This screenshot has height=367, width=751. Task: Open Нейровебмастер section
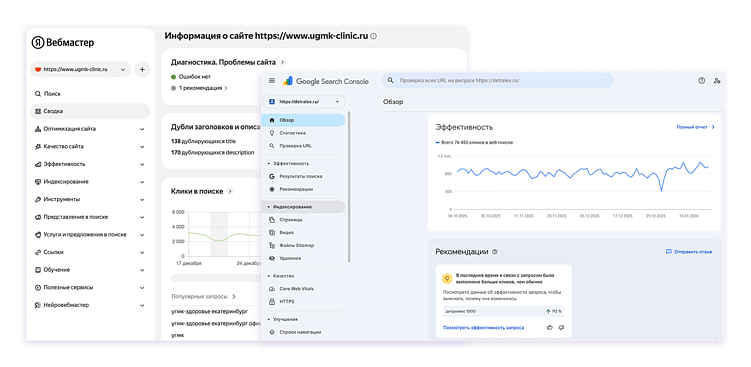coord(90,305)
